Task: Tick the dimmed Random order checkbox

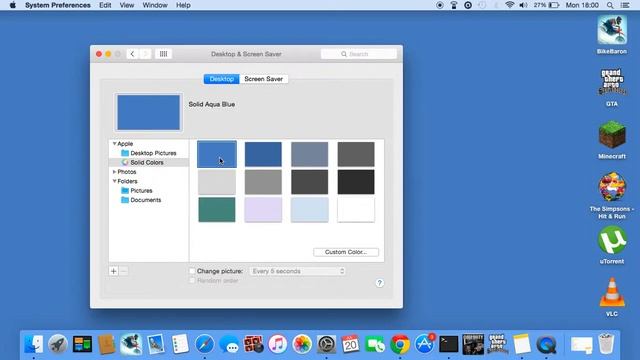Action: (192, 280)
